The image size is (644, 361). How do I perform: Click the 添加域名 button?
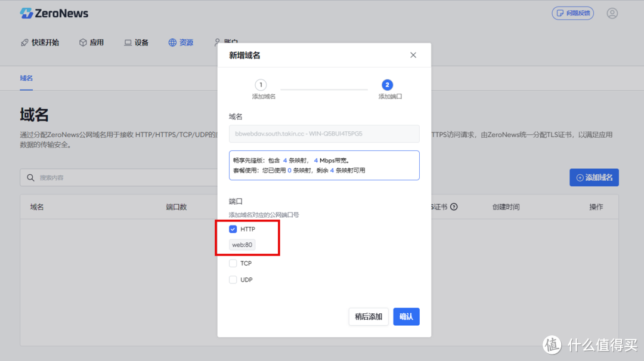tap(594, 178)
